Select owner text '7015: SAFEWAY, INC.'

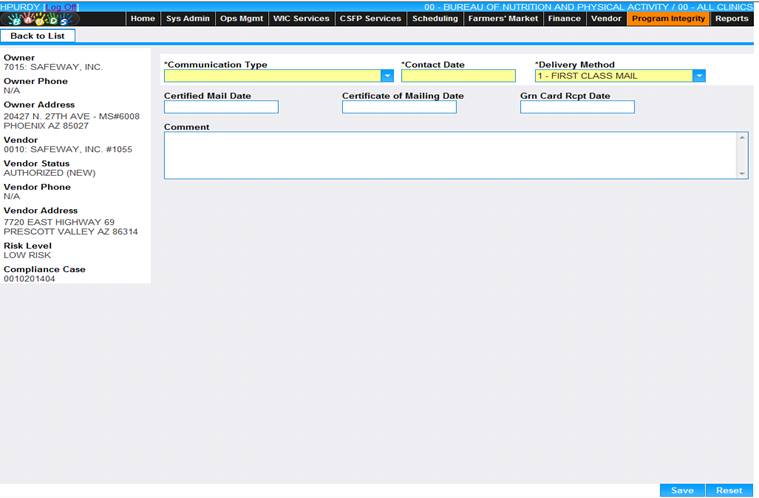pyautogui.click(x=53, y=67)
